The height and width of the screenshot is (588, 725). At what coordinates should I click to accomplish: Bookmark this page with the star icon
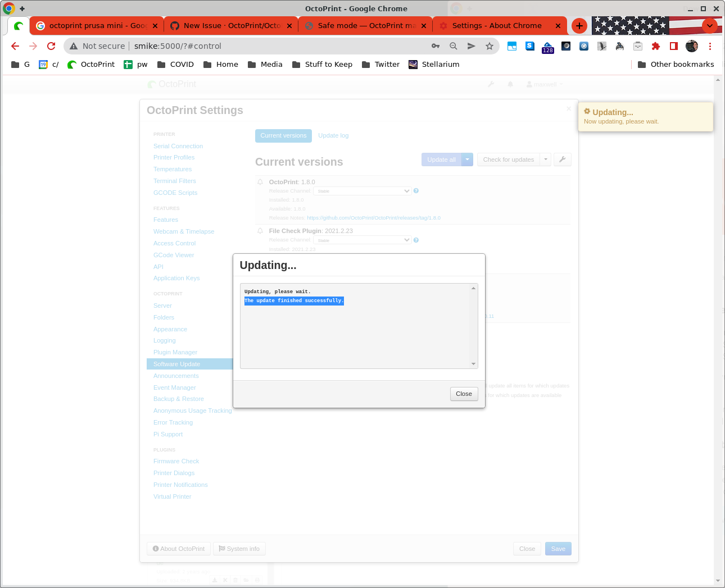pyautogui.click(x=490, y=46)
